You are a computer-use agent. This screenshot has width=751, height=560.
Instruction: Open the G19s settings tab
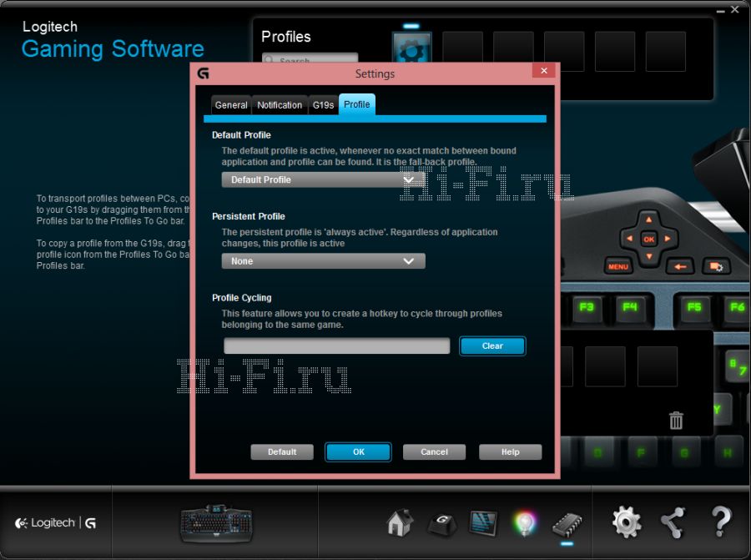[323, 105]
